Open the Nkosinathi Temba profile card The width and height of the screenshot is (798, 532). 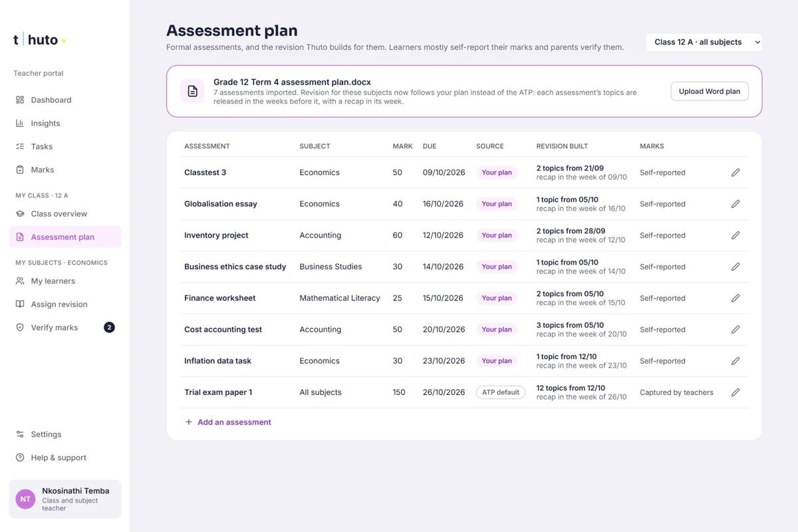click(65, 499)
